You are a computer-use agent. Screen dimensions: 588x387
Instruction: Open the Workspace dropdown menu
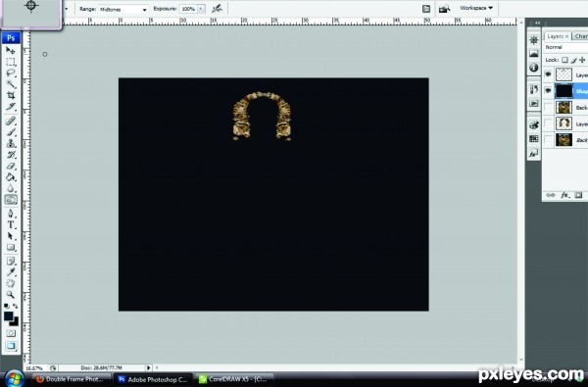(x=476, y=8)
